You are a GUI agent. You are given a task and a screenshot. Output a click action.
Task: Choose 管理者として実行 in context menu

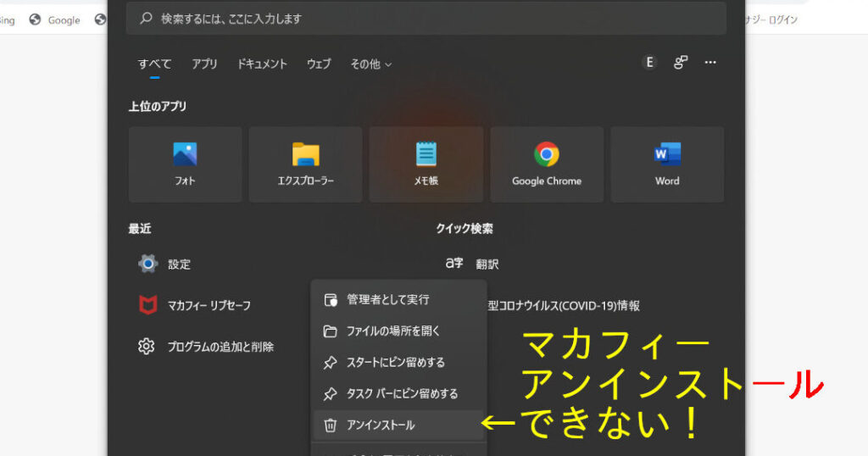coord(388,299)
